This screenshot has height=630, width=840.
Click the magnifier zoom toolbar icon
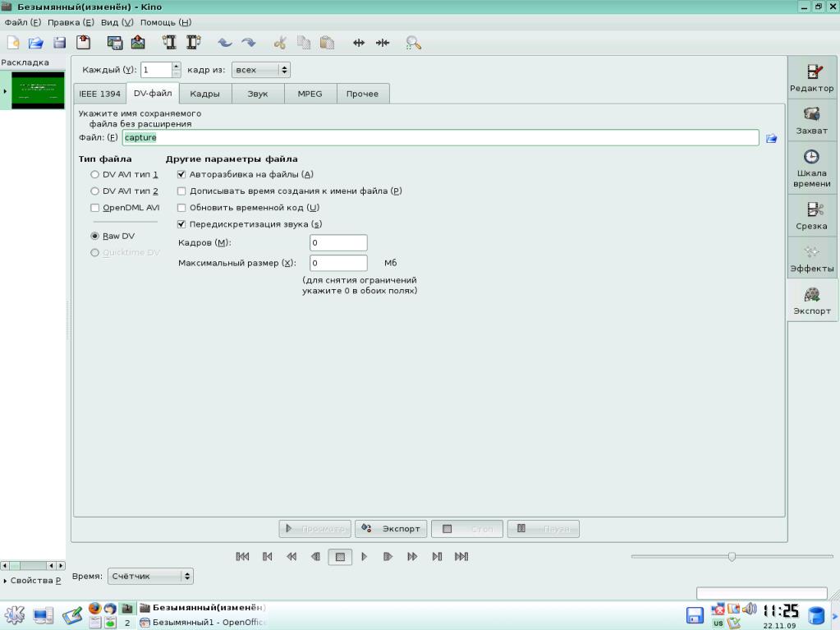pyautogui.click(x=414, y=43)
